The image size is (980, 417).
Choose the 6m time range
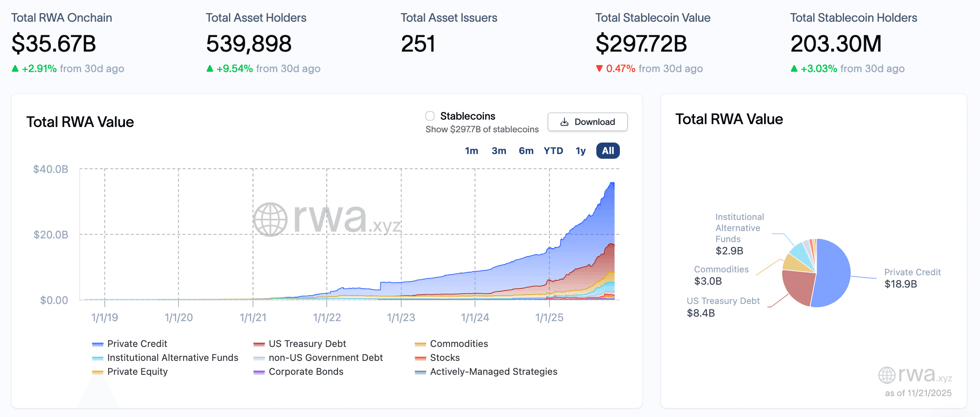526,151
